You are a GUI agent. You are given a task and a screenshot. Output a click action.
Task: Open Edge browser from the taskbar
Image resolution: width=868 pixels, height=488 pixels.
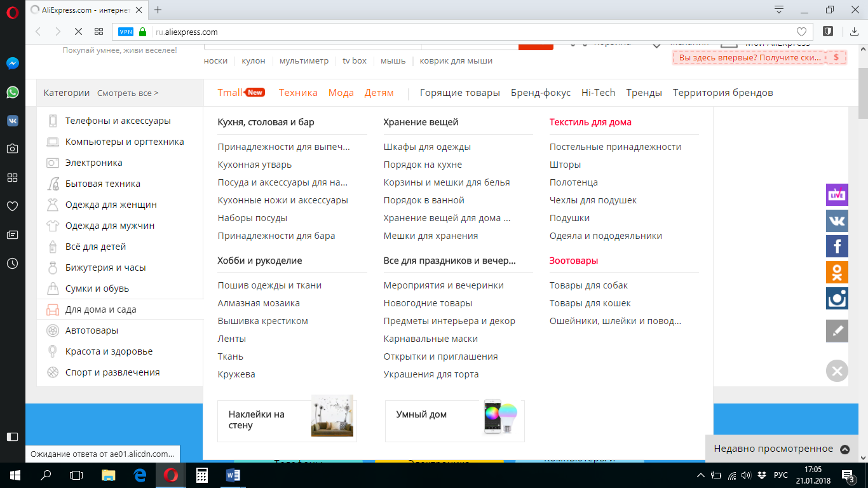click(140, 475)
